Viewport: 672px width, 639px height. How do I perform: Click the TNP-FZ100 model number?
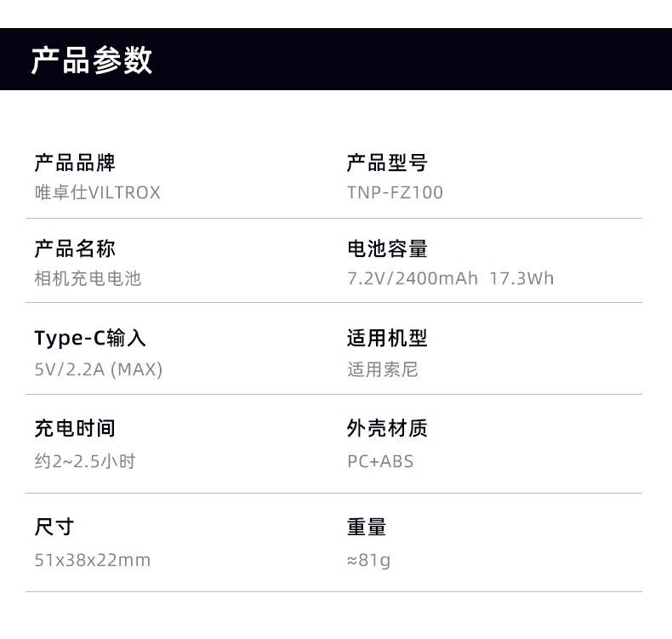coord(395,192)
